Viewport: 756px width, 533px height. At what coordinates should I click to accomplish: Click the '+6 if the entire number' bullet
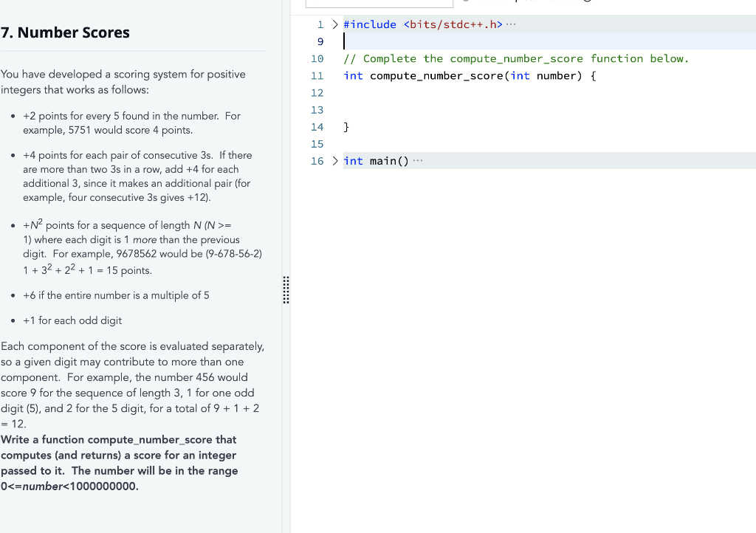click(116, 295)
